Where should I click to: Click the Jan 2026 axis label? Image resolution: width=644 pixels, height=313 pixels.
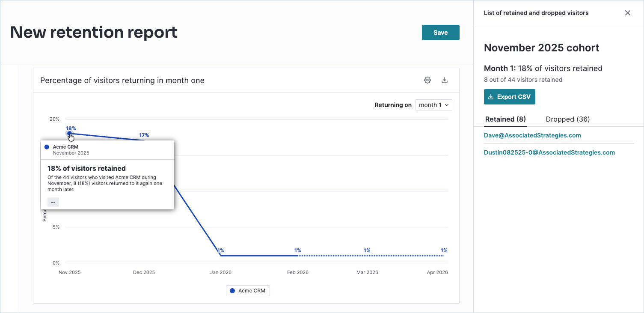[220, 272]
